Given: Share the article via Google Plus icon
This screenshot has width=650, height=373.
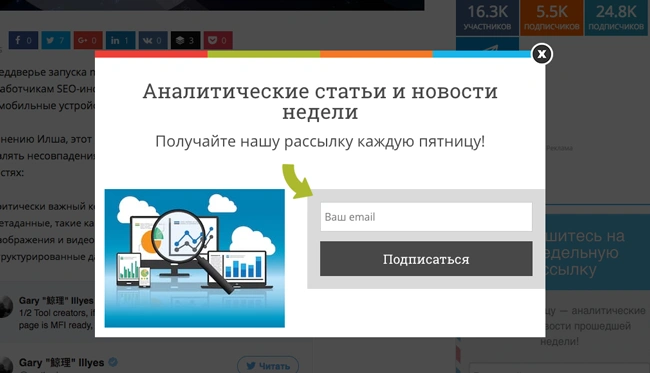Looking at the screenshot, I should pos(88,40).
